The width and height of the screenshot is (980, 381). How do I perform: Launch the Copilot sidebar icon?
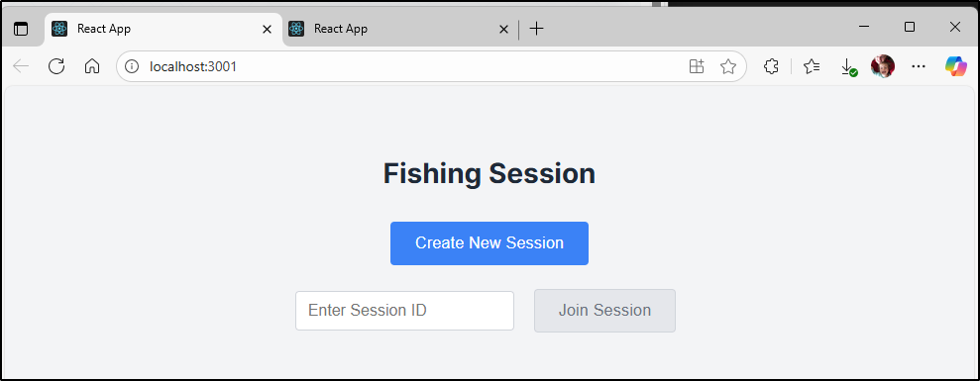coord(955,66)
